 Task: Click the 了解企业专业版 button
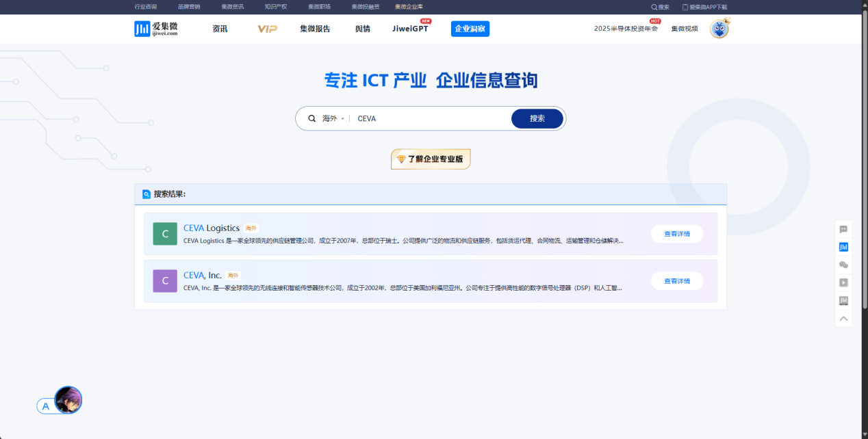click(431, 159)
